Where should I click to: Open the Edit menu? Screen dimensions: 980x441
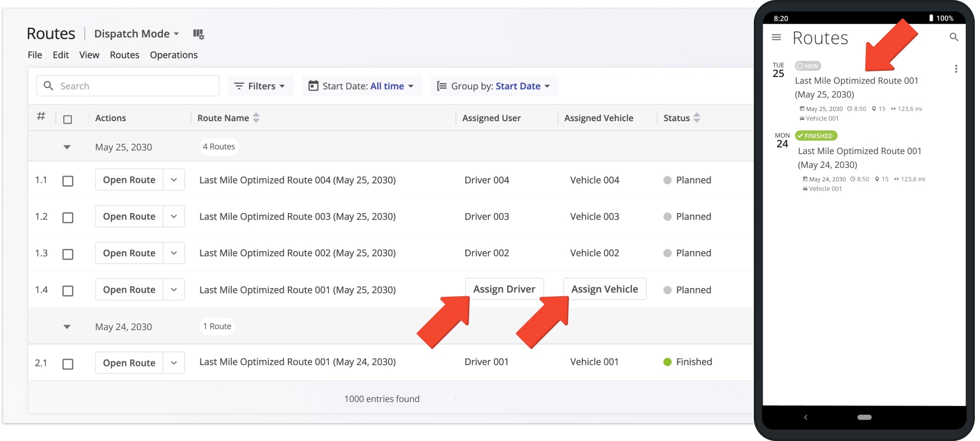click(61, 55)
